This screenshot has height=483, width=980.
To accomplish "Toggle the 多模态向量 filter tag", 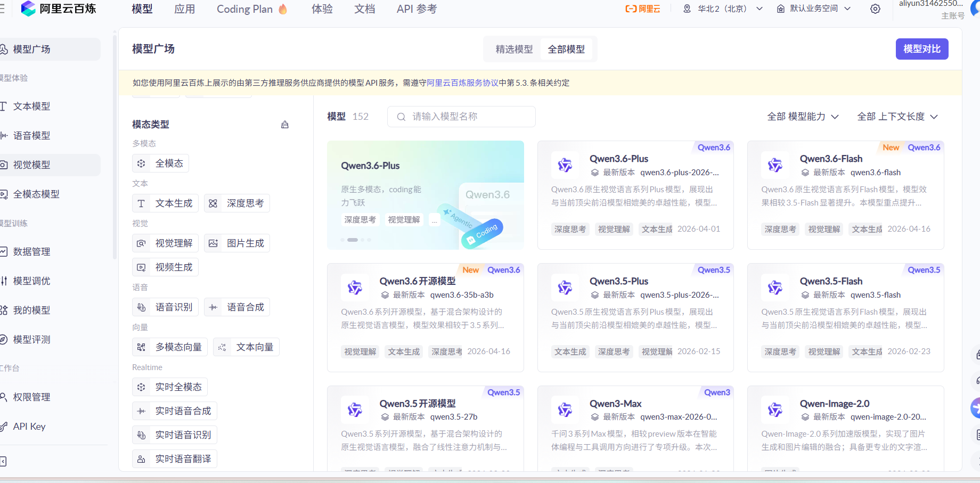I will tap(170, 347).
